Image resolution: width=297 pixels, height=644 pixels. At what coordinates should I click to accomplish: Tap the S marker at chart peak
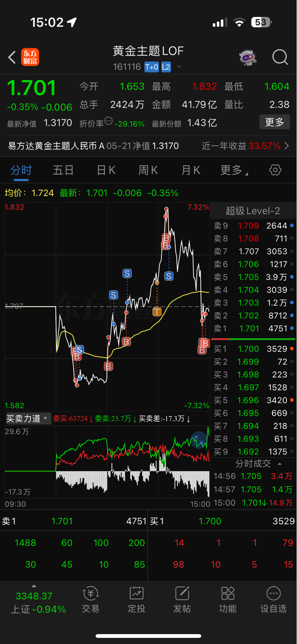[x=169, y=276]
